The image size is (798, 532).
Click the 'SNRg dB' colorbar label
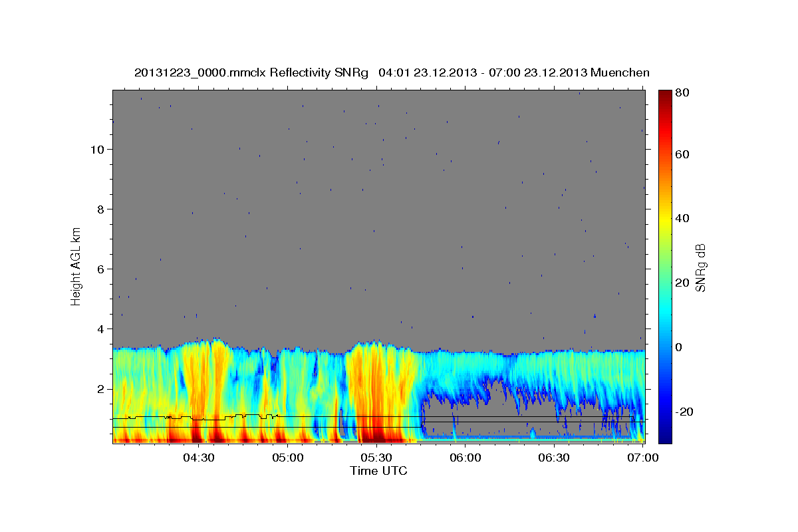point(700,268)
